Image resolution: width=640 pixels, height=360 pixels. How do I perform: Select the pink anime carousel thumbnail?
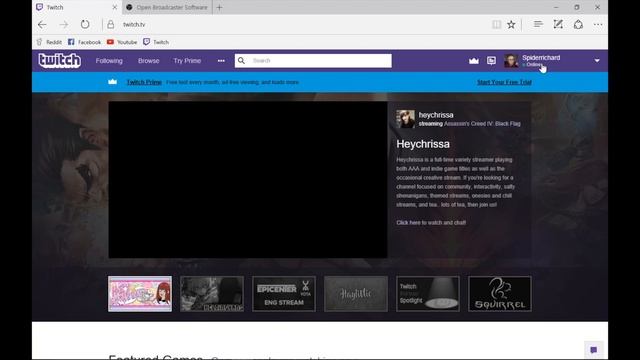(140, 294)
